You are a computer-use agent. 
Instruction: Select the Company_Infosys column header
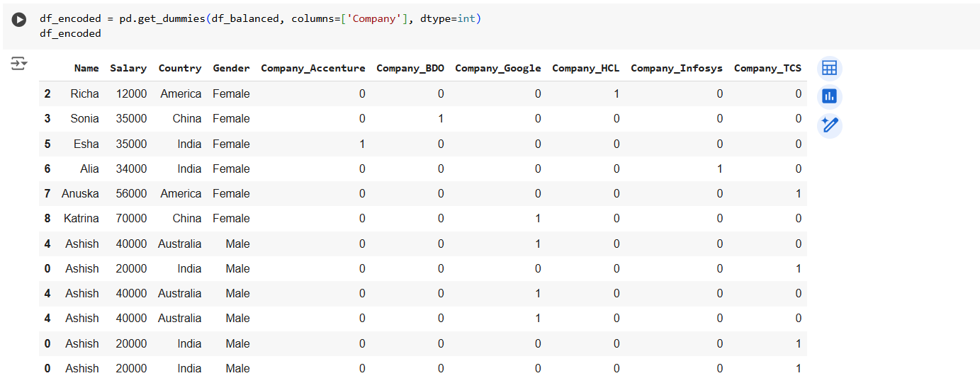click(x=677, y=69)
